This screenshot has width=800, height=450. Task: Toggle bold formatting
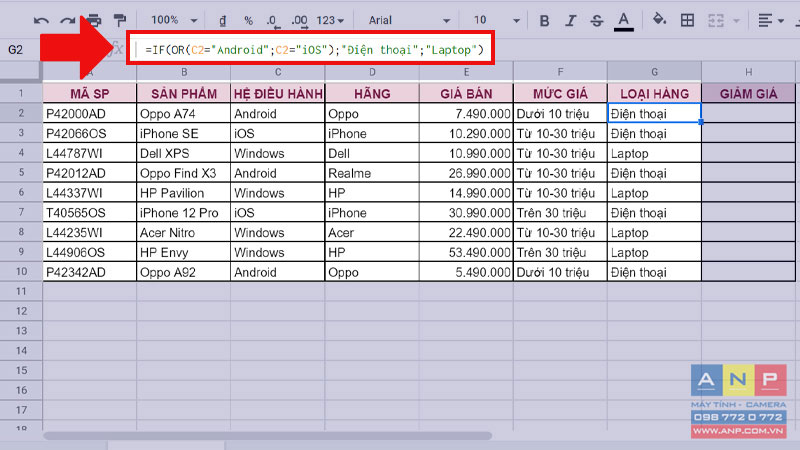[544, 20]
